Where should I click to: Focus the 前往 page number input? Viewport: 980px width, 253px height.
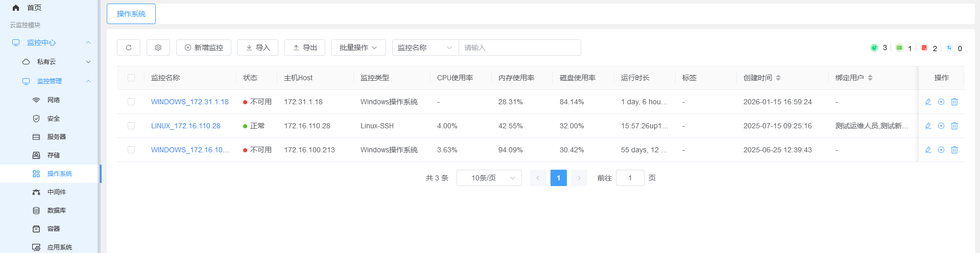630,178
